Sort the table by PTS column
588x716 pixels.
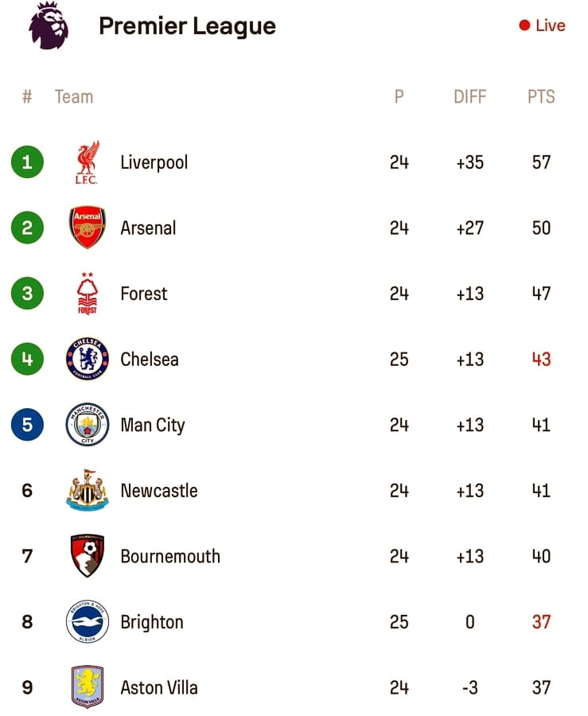coord(541,96)
